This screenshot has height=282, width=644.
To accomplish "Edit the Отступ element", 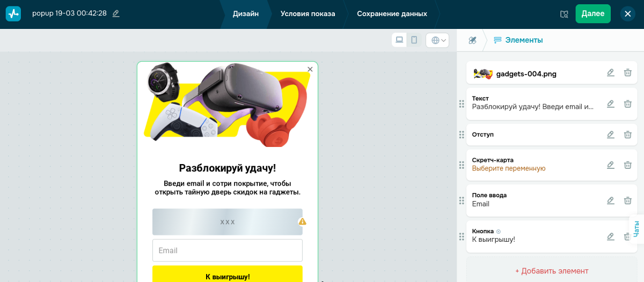I will [610, 135].
